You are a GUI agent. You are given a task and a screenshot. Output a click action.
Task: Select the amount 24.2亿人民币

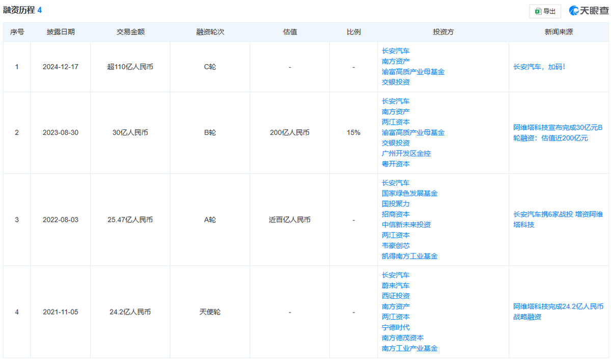click(130, 312)
